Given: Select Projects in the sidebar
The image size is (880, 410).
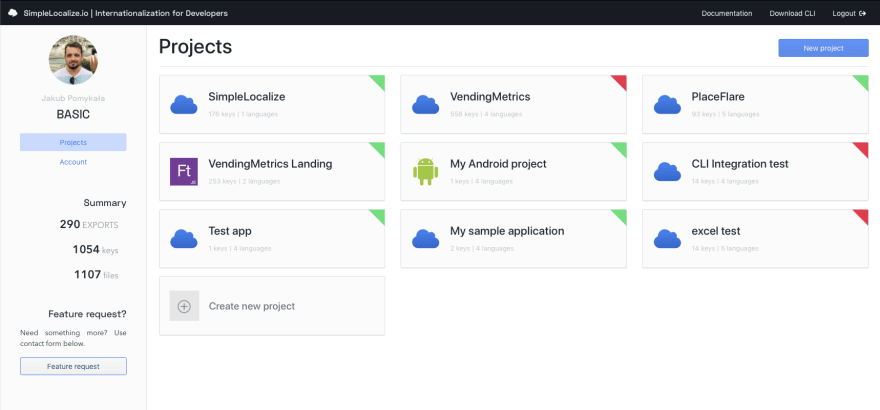Looking at the screenshot, I should coord(73,142).
